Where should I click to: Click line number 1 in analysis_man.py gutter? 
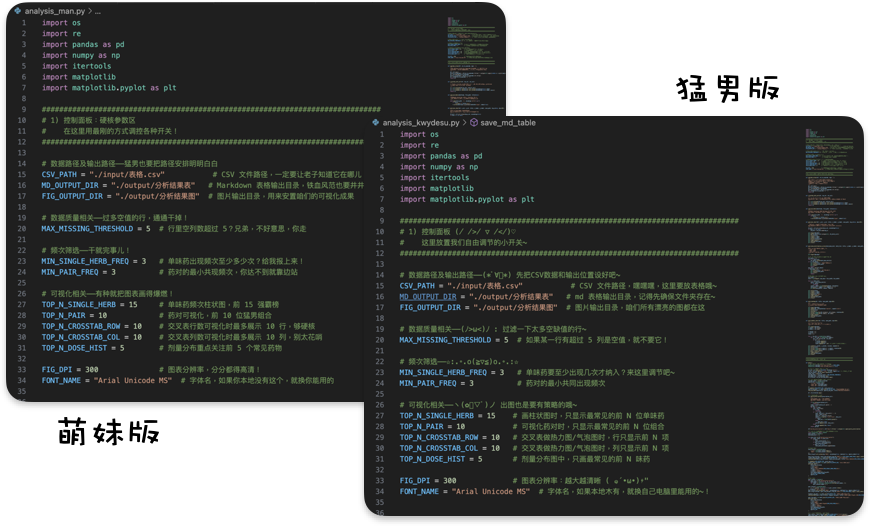(x=23, y=22)
